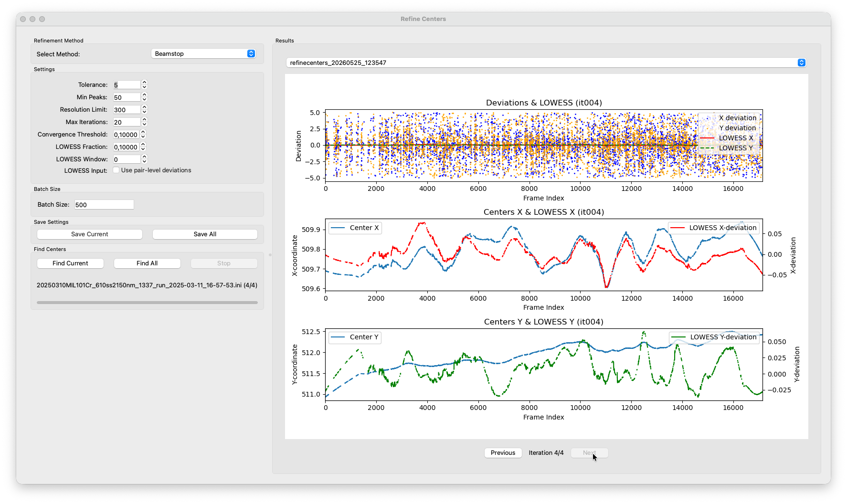
Task: Open the Select Method Beamstop dropdown
Action: (x=204, y=53)
